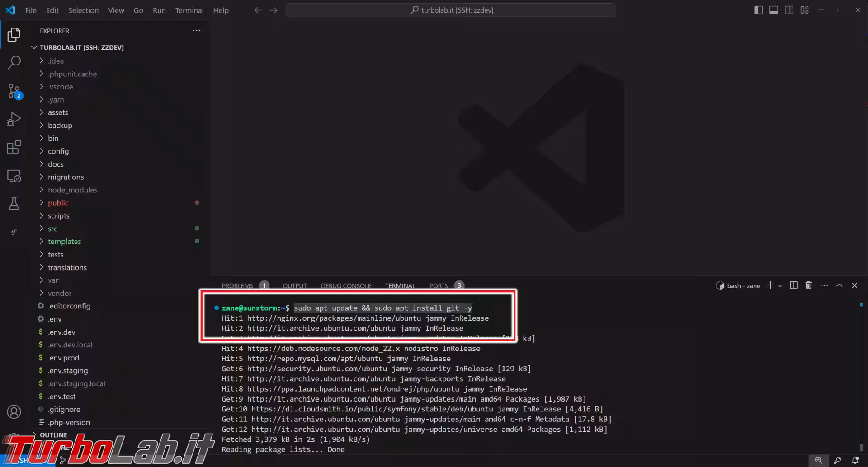Open Source Control view with badge
Image resolution: width=868 pixels, height=467 pixels.
coord(14,91)
